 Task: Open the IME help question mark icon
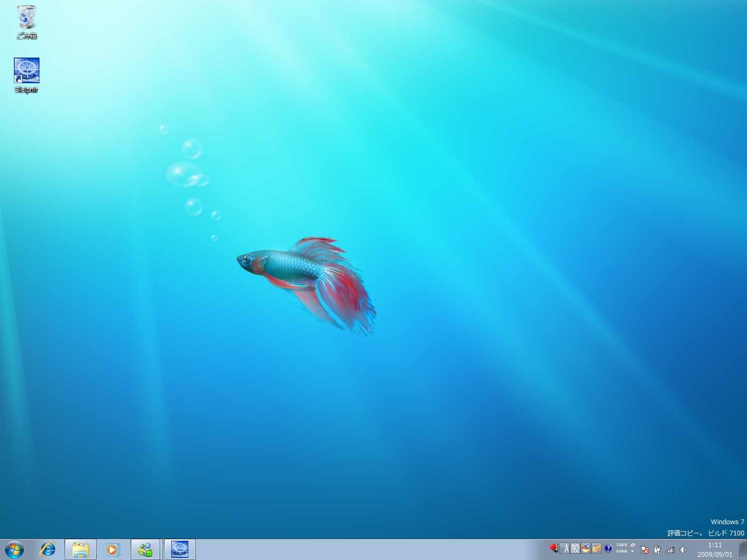608,548
